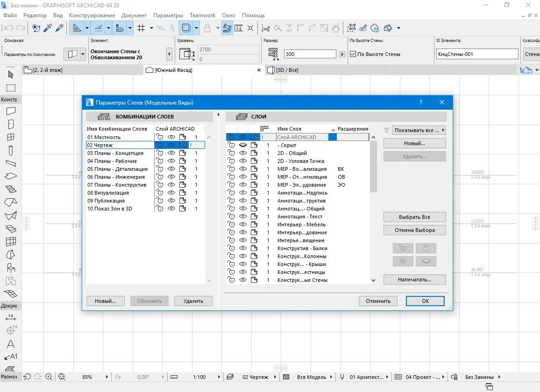Click the Выбрать Все button
The height and width of the screenshot is (392, 540).
tap(414, 217)
